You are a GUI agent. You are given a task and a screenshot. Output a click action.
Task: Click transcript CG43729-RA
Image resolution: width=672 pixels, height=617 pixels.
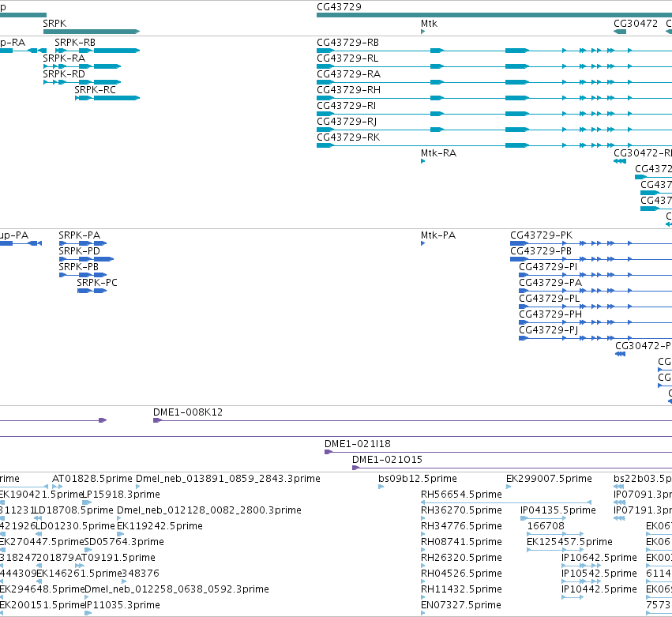tap(348, 74)
